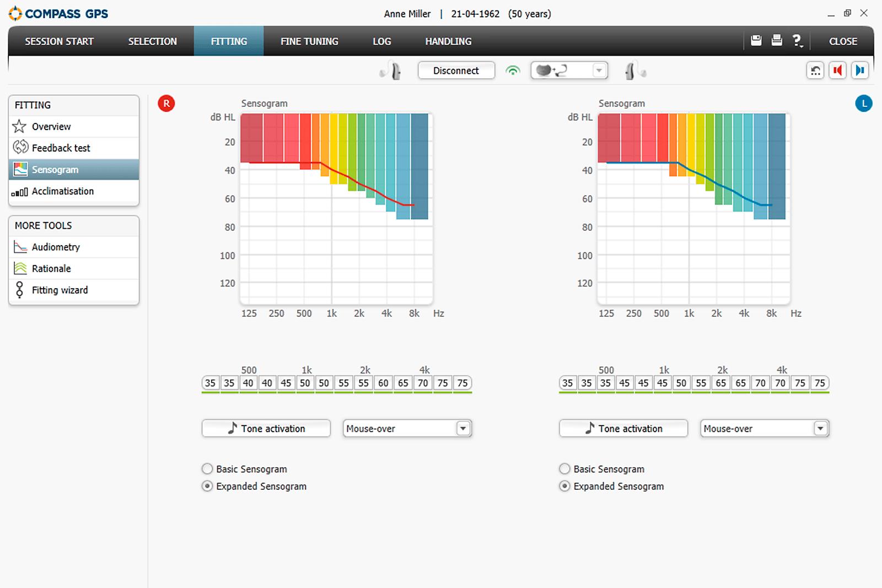Click the print icon
This screenshot has height=588, width=882.
coord(777,40)
